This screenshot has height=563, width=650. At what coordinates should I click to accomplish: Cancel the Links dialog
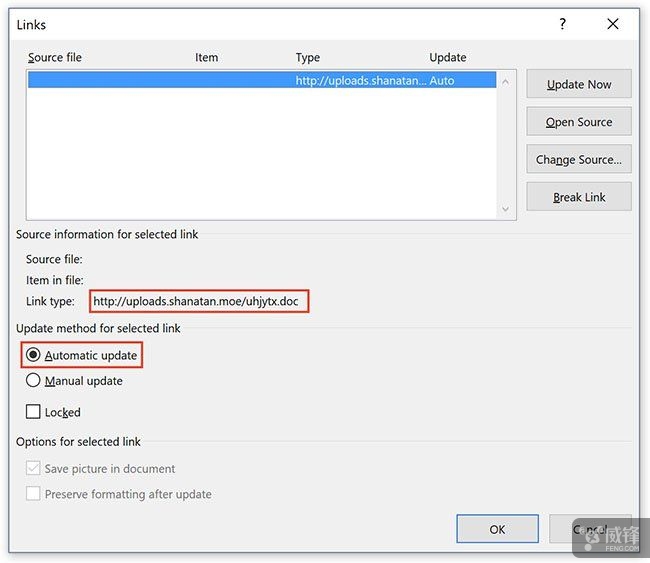(590, 529)
